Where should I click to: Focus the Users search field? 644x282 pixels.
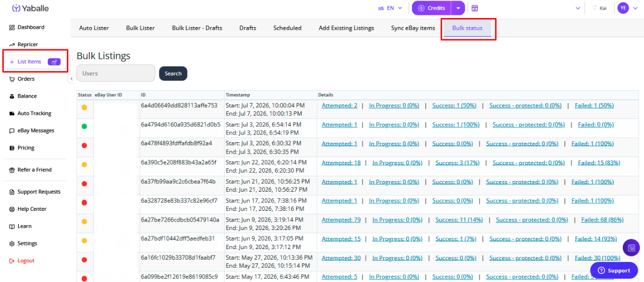pyautogui.click(x=116, y=73)
